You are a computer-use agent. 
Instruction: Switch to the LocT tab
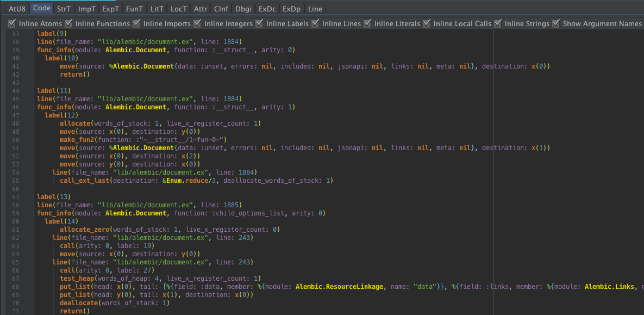178,9
